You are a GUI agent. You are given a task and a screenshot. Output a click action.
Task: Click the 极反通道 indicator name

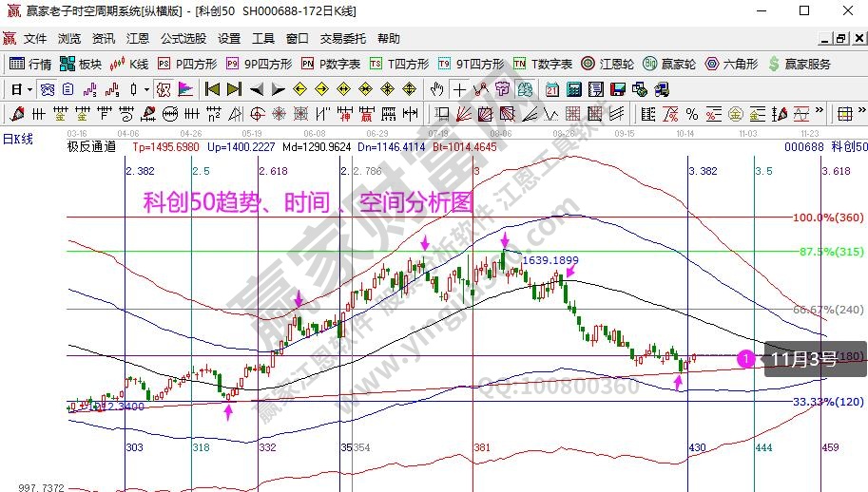point(92,146)
